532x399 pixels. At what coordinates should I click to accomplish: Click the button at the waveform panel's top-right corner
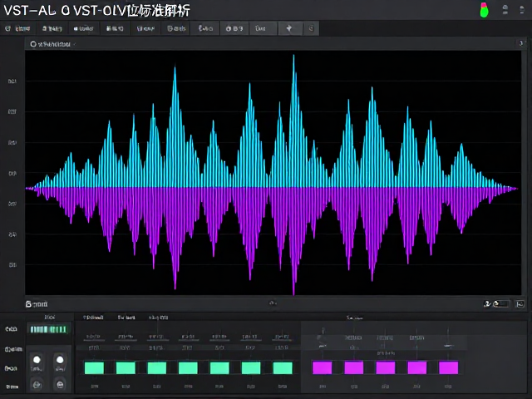[521, 43]
